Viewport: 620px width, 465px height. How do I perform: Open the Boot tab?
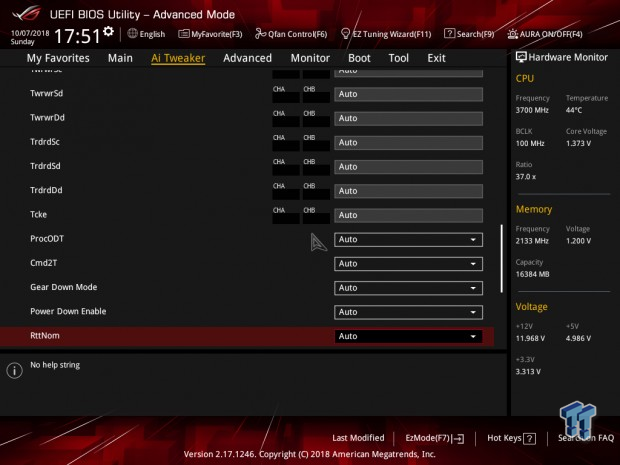coord(359,58)
